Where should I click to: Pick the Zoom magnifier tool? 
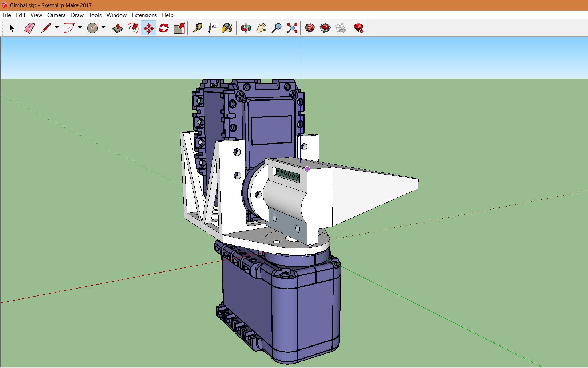(x=277, y=28)
